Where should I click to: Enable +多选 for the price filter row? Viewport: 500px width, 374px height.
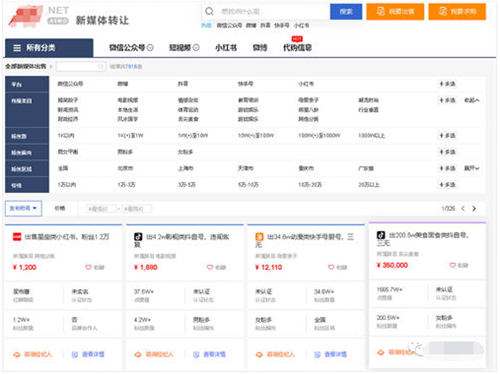coord(447,185)
